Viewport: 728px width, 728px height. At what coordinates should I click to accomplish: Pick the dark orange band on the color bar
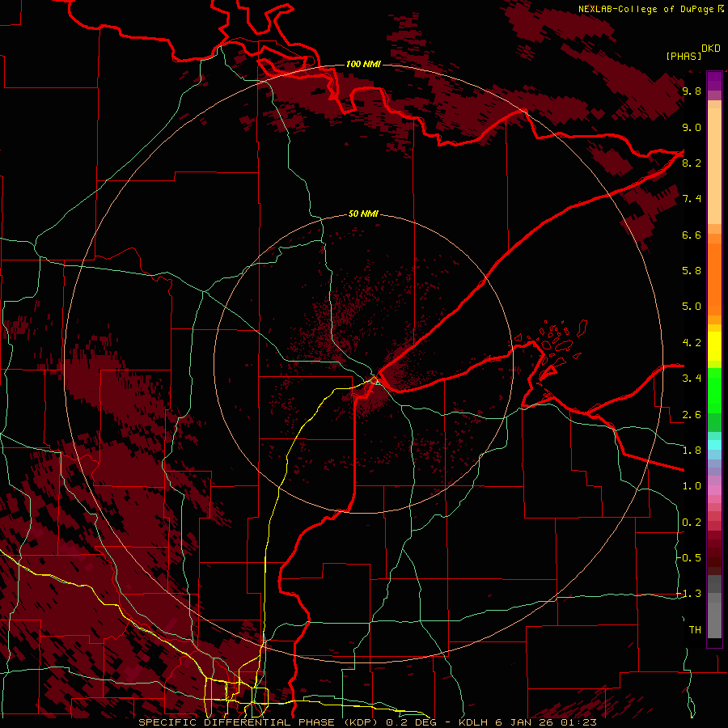pyautogui.click(x=714, y=280)
